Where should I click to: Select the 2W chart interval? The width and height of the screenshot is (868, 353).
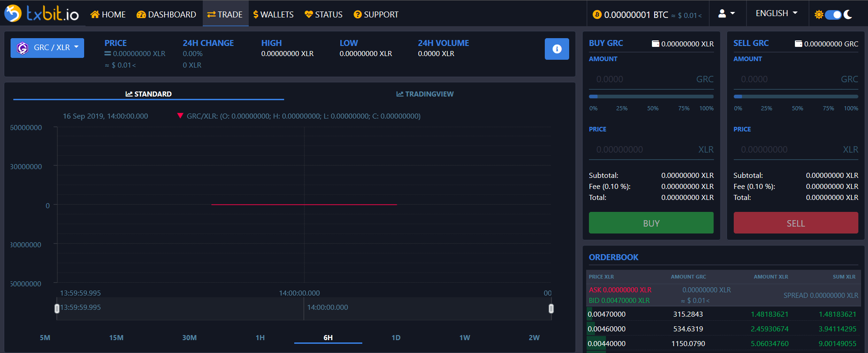[x=534, y=337]
